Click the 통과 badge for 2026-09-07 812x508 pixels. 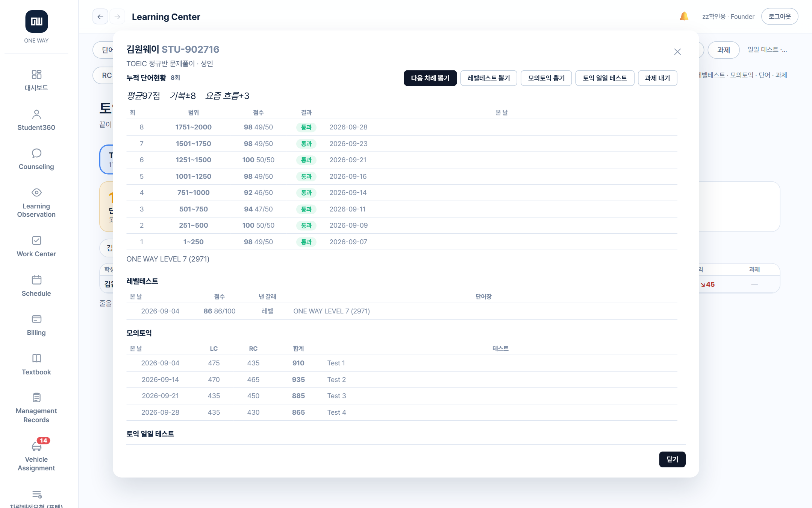click(x=306, y=242)
